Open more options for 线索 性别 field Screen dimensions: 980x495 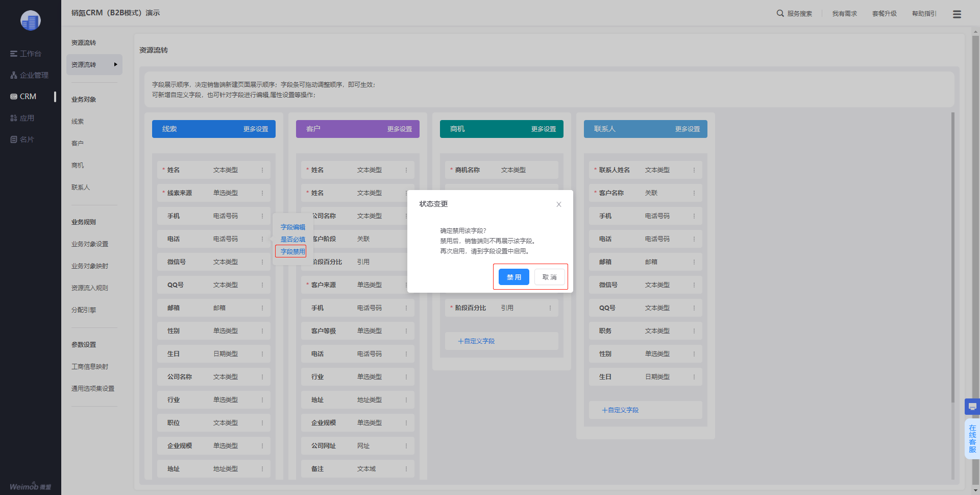pyautogui.click(x=262, y=331)
